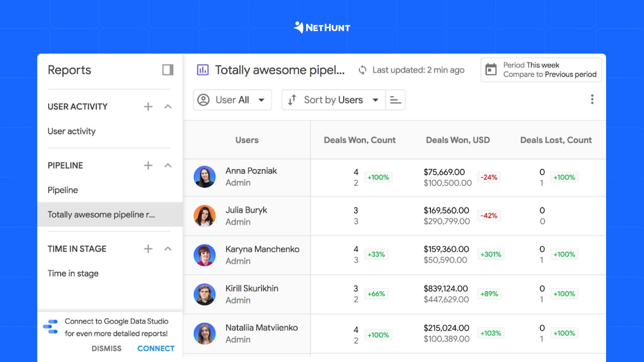This screenshot has width=644, height=362.
Task: Open the bar chart report icon beside the title
Action: (x=203, y=70)
